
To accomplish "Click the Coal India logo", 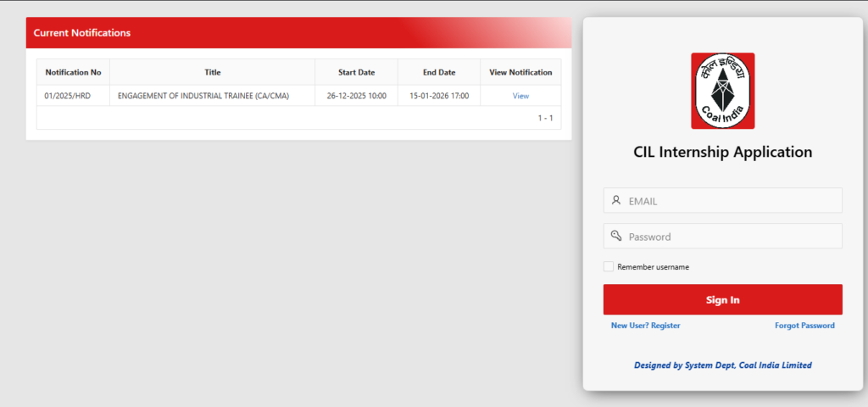I will [x=722, y=91].
